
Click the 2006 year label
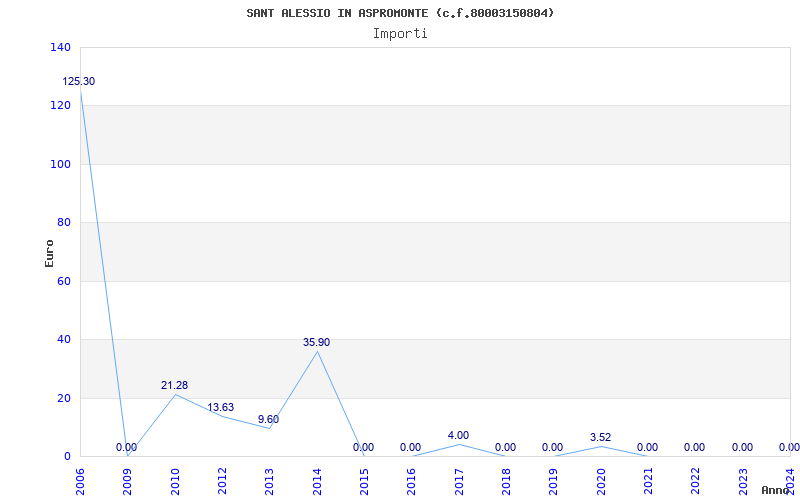(x=80, y=481)
